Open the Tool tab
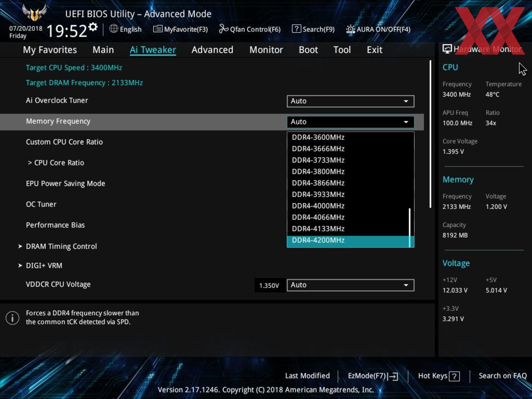The width and height of the screenshot is (532, 399). point(342,50)
